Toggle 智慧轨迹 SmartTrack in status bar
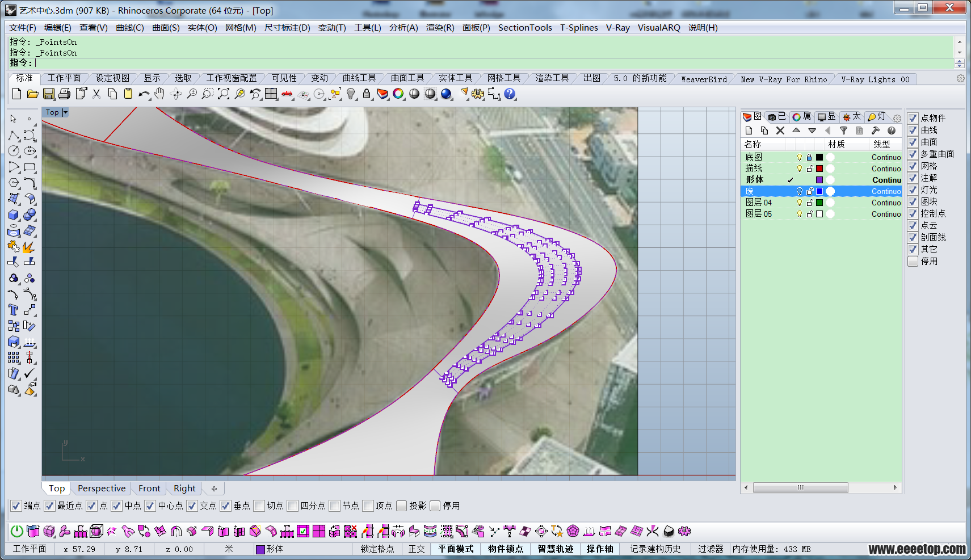The height and width of the screenshot is (560, 971). [x=555, y=549]
